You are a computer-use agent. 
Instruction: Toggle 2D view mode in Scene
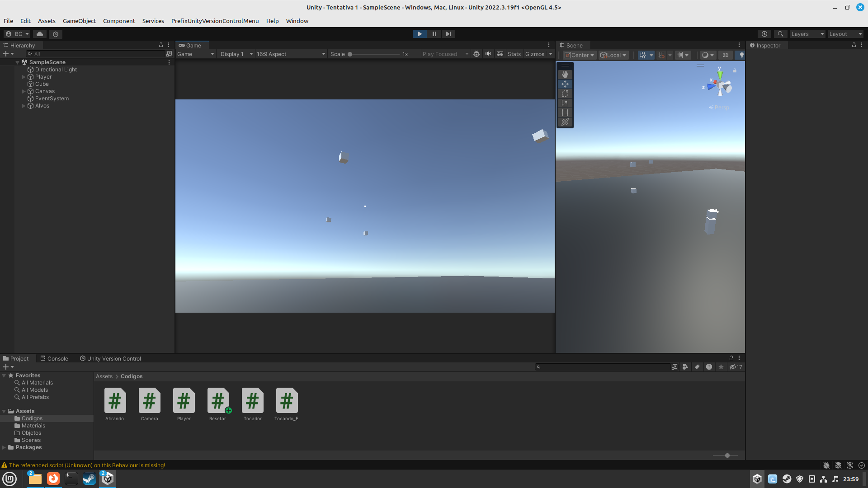click(x=725, y=55)
